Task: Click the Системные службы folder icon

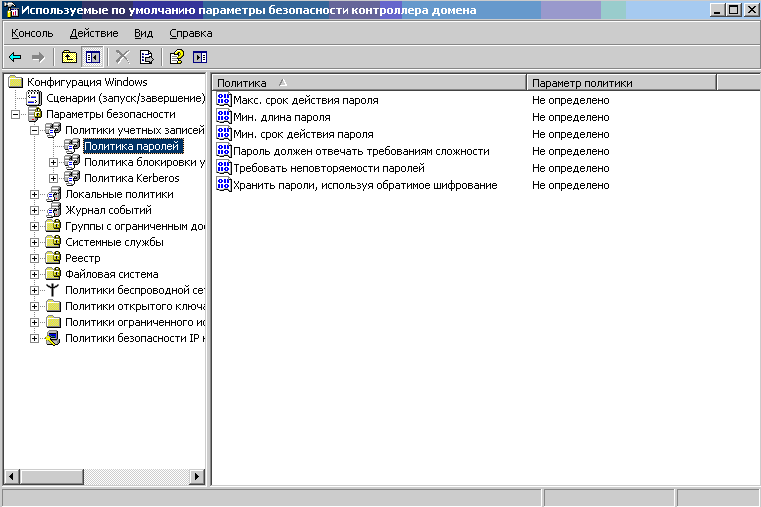Action: click(53, 242)
